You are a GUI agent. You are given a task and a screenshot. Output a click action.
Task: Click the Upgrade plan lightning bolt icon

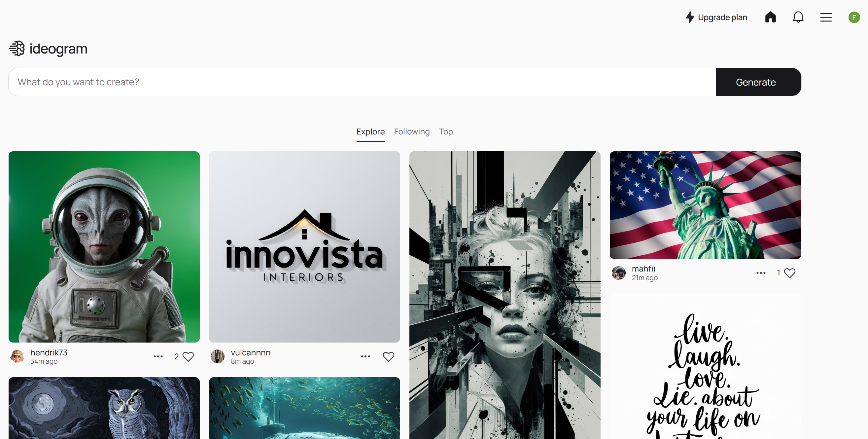[x=690, y=17]
